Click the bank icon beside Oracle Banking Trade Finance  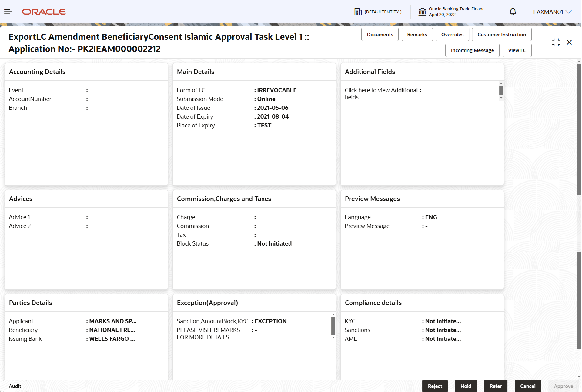pyautogui.click(x=423, y=12)
